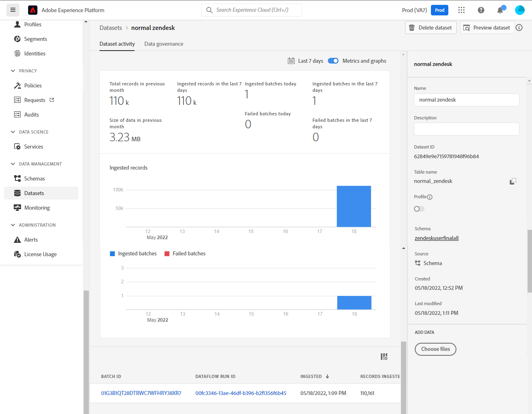Go to Segments in sidebar
532x414 pixels.
[36, 39]
